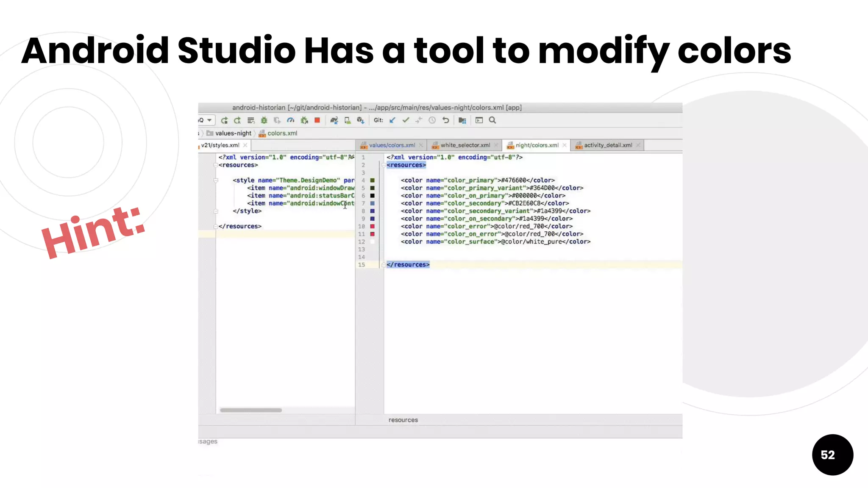868x488 pixels.
Task: Click the Git revert arrow icon
Action: (x=445, y=120)
